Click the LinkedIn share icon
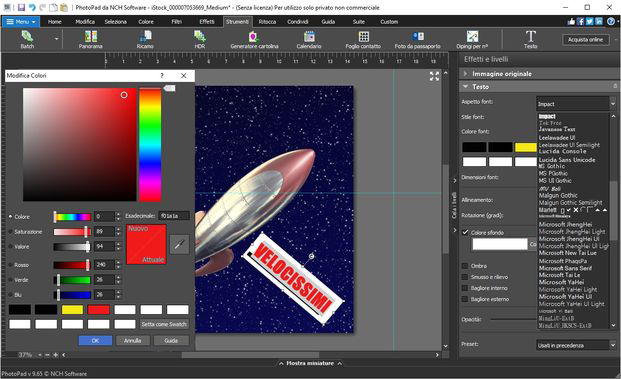621x379 pixels. click(x=599, y=21)
